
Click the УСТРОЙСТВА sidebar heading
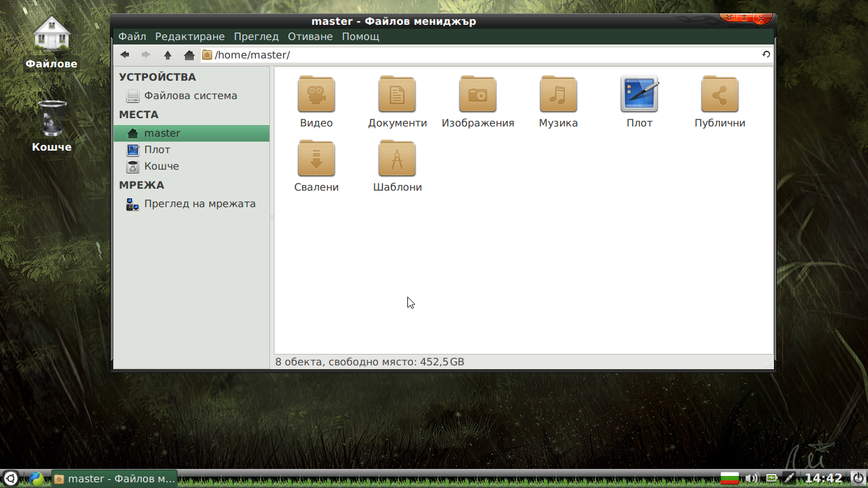pos(158,78)
